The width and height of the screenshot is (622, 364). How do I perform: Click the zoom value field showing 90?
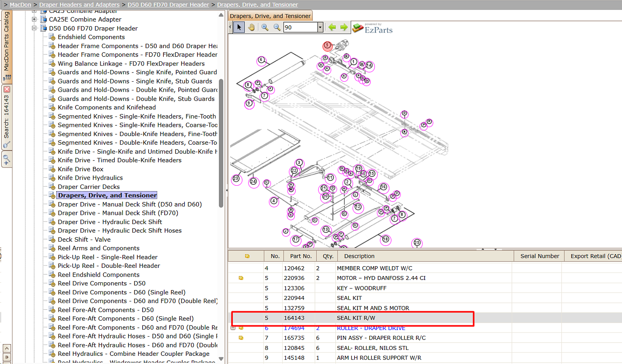click(300, 27)
